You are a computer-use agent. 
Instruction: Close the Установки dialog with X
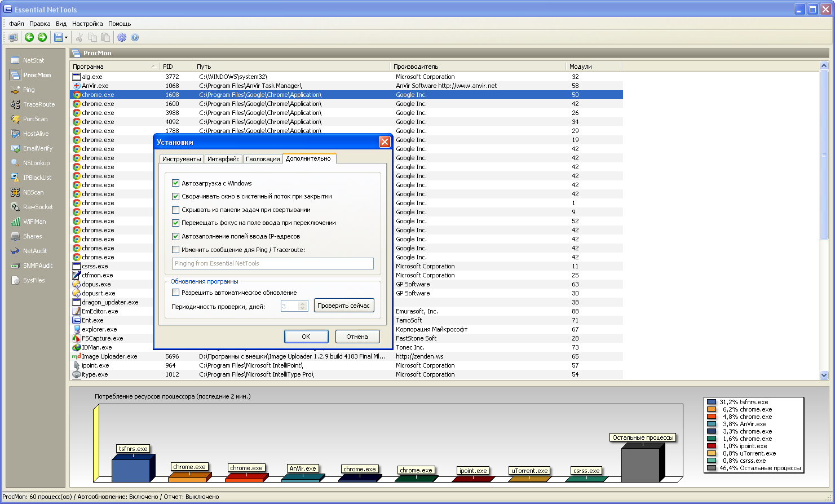(385, 142)
